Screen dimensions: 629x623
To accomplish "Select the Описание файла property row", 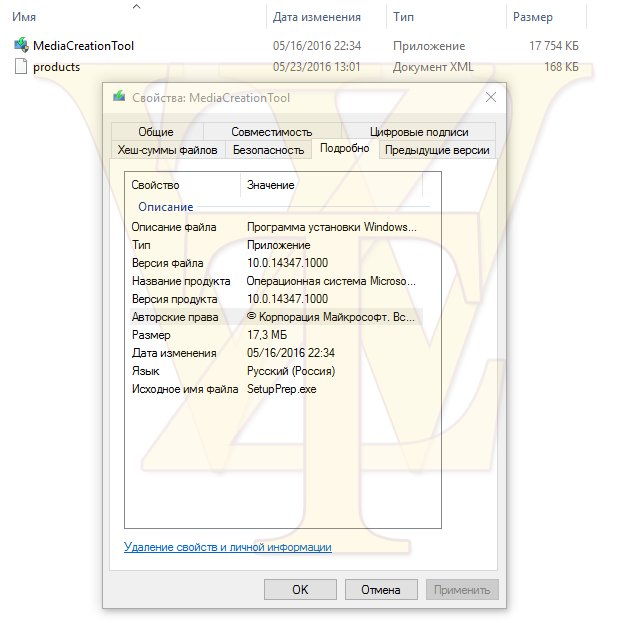I will [276, 227].
